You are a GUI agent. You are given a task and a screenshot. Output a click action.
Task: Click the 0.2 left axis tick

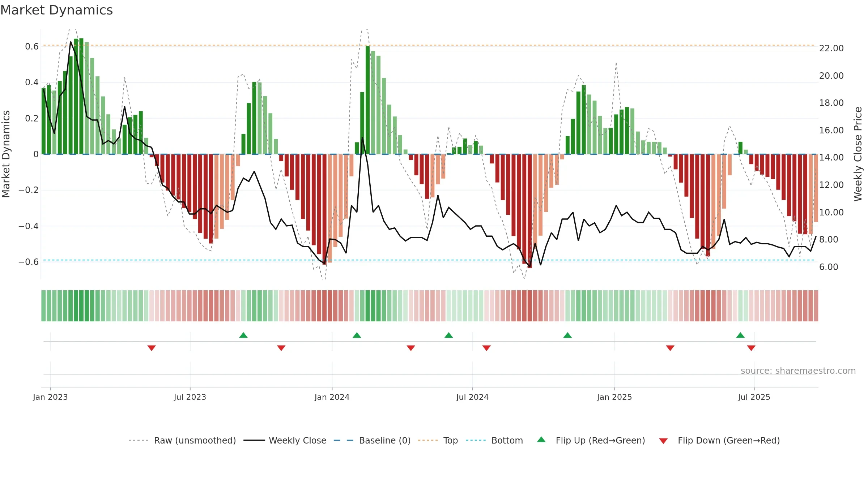[x=32, y=119]
